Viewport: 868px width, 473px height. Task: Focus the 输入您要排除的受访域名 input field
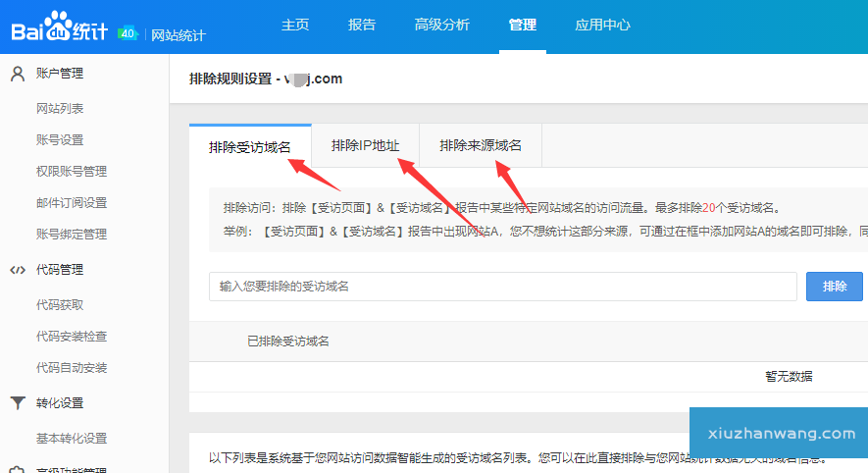click(x=502, y=287)
